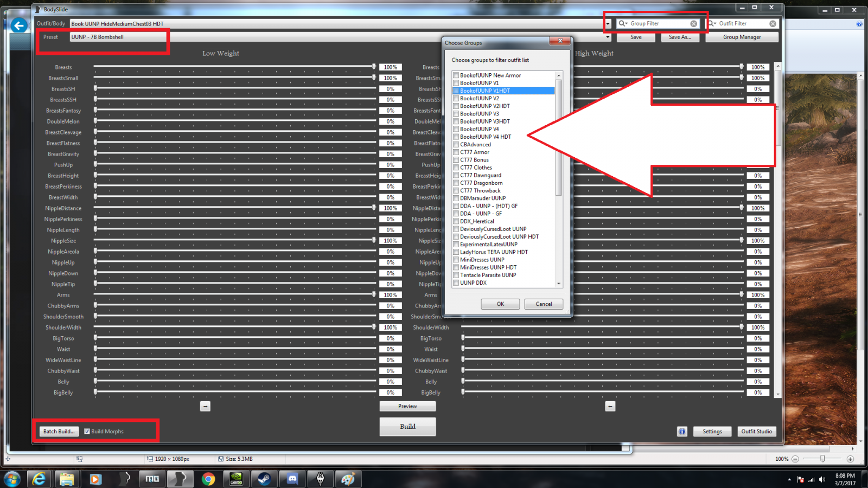Click Paint's zoom out minus icon in status bar

pos(795,459)
